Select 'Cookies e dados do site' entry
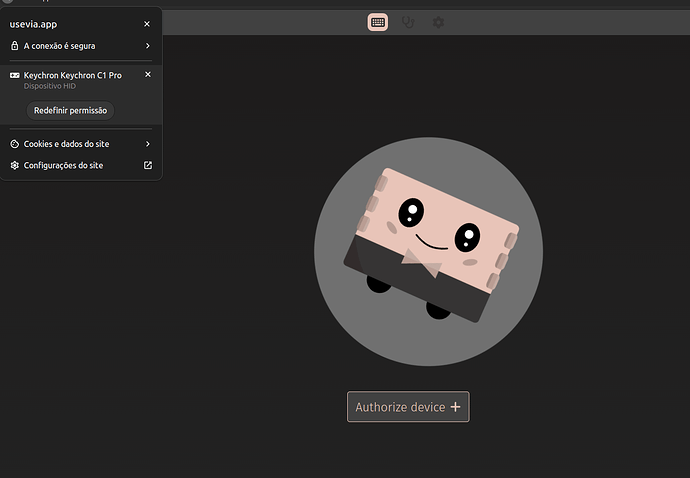This screenshot has height=478, width=690. coord(66,144)
